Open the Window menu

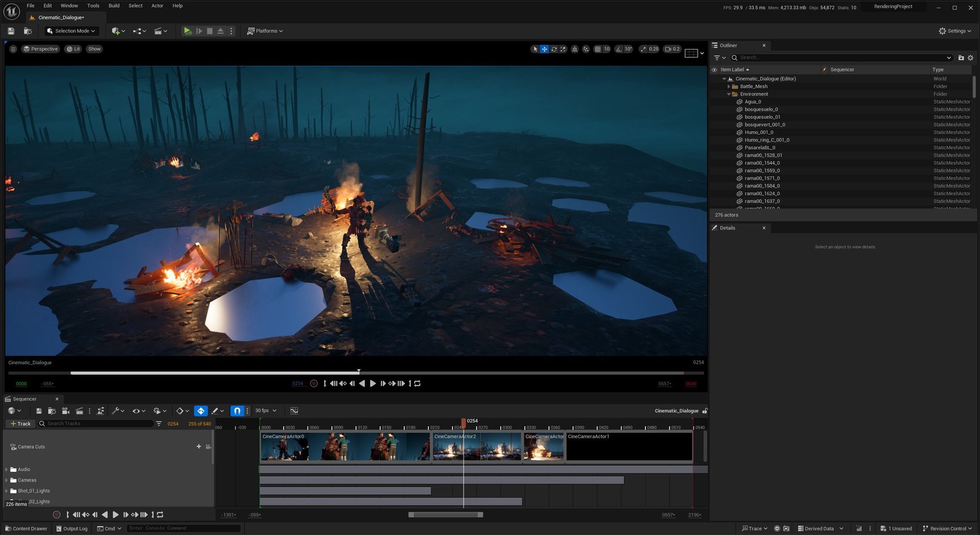pos(69,6)
